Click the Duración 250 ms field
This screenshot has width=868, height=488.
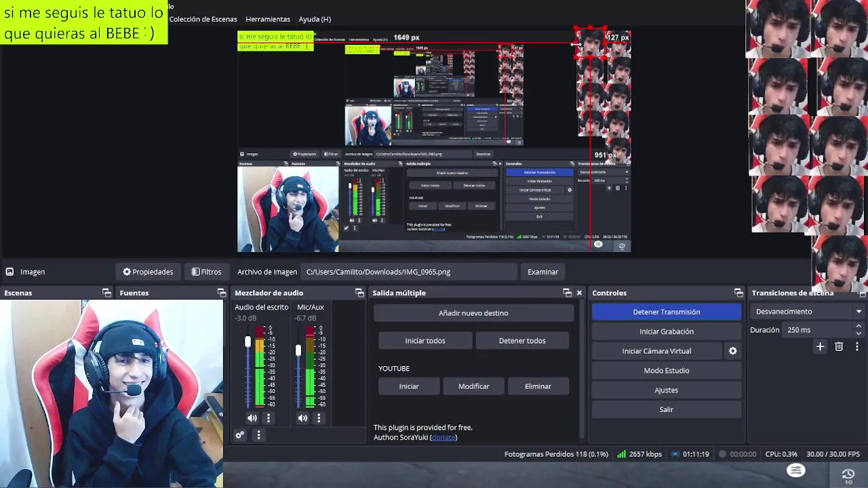click(x=818, y=330)
